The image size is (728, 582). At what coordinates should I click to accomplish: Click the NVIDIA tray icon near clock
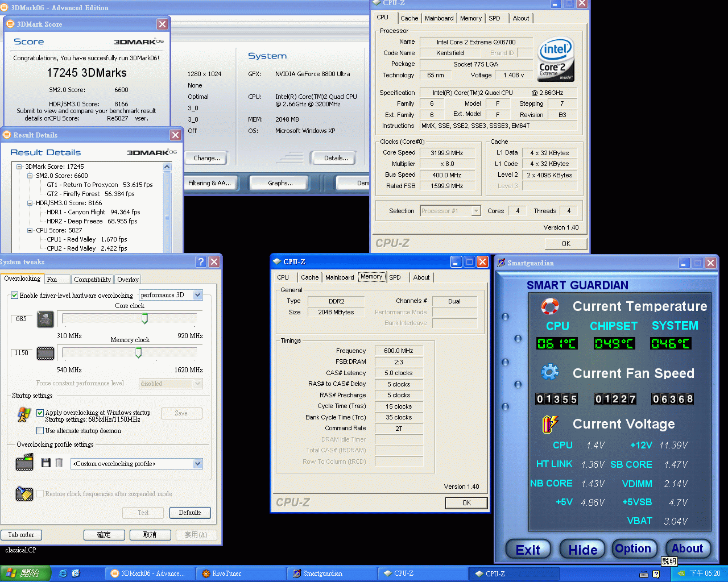pos(681,574)
